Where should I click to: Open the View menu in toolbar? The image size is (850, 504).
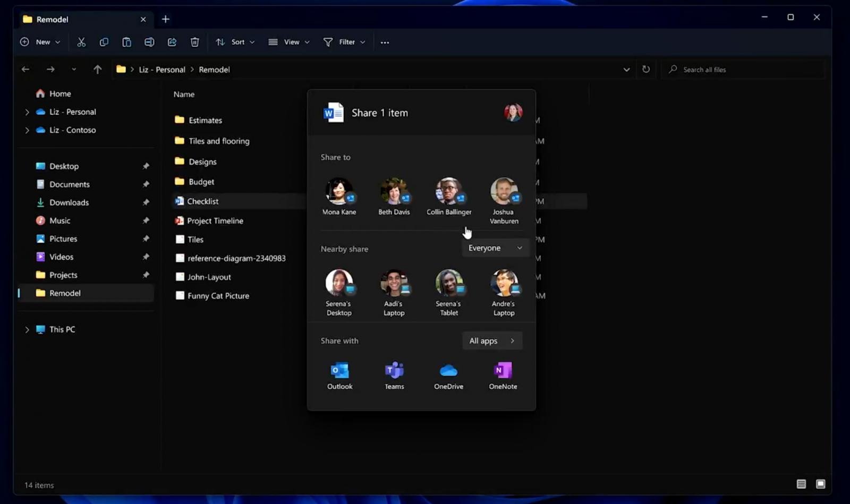click(x=289, y=42)
